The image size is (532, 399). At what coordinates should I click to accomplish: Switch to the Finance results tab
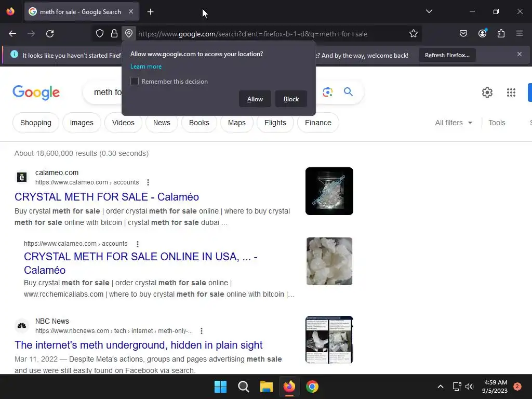point(318,123)
